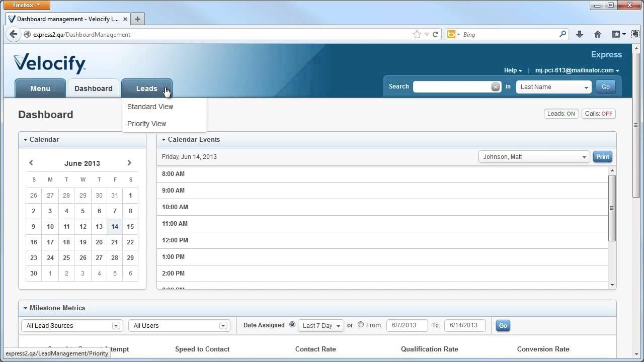Select the From date radio button

click(360, 325)
